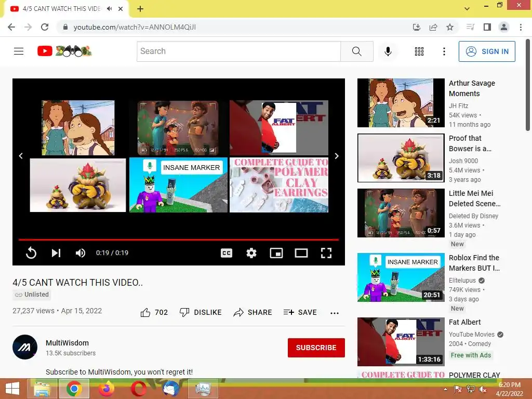
Task: Skip to next video in player
Action: [x=56, y=253]
